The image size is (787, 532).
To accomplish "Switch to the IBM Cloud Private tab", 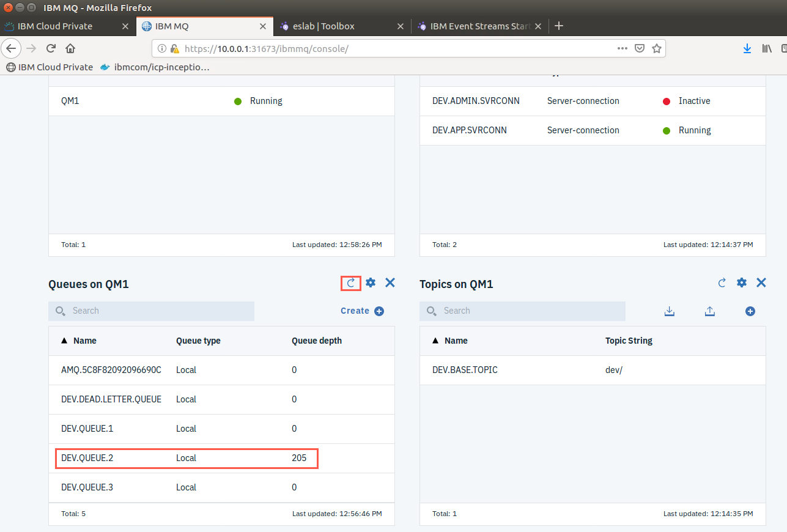I will click(x=67, y=26).
